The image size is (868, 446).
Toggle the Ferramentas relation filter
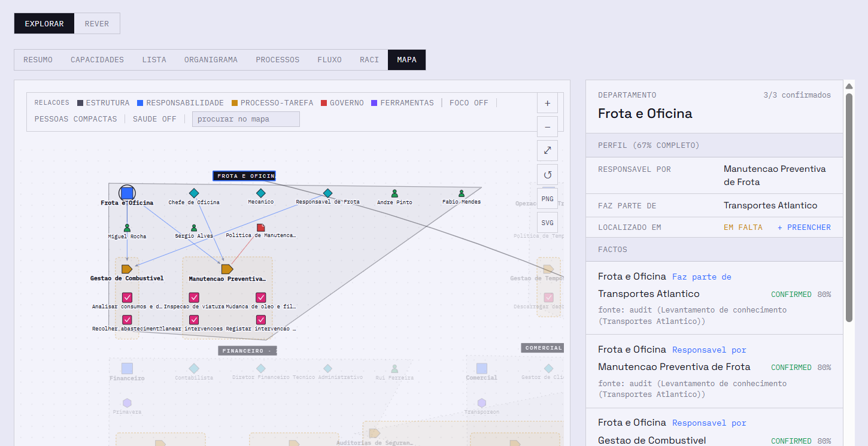(x=402, y=103)
